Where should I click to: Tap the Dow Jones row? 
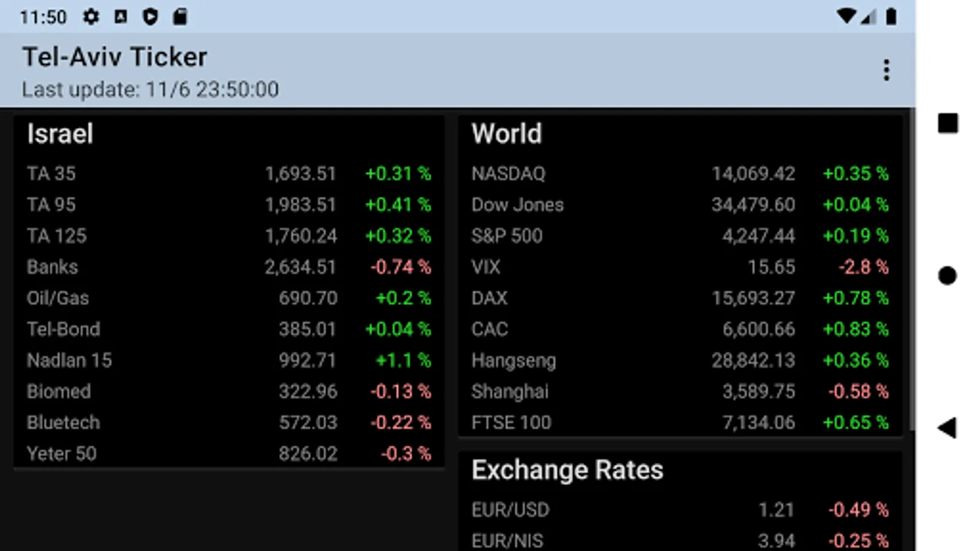[679, 205]
